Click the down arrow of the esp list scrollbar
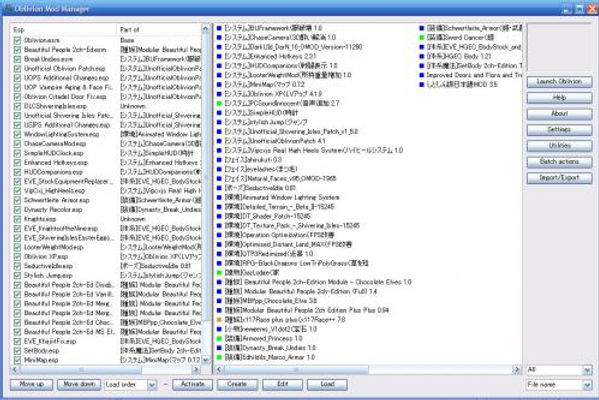This screenshot has height=400, width=599. pos(206,360)
